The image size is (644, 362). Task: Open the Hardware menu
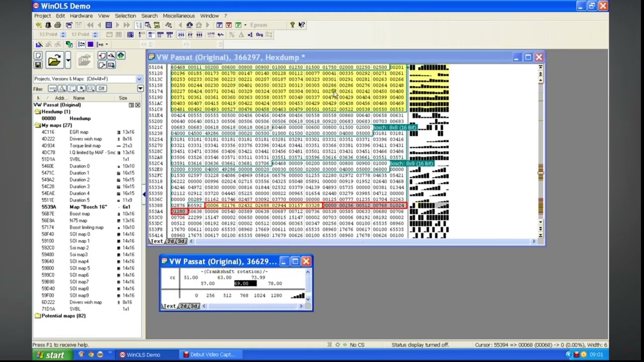[x=81, y=16]
